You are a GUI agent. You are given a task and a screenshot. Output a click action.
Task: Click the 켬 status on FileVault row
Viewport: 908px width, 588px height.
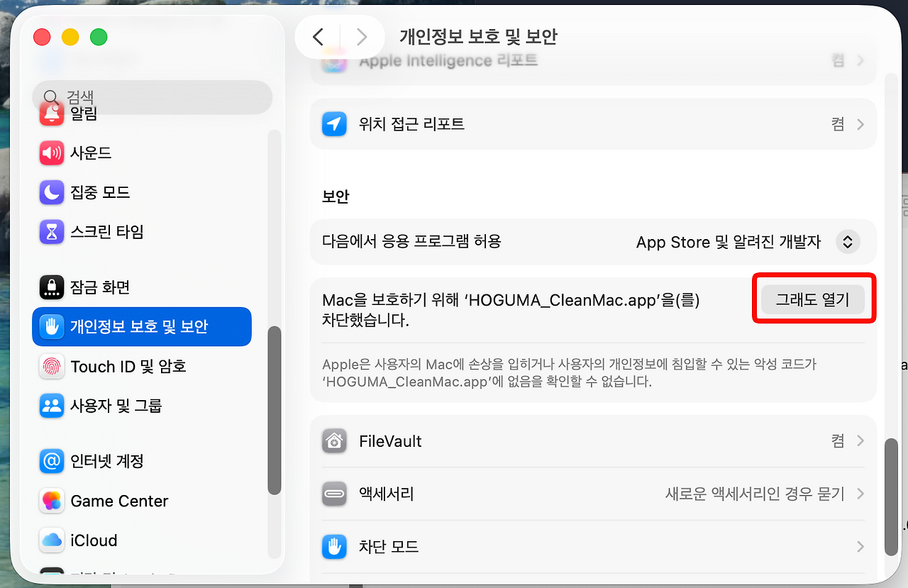click(838, 441)
